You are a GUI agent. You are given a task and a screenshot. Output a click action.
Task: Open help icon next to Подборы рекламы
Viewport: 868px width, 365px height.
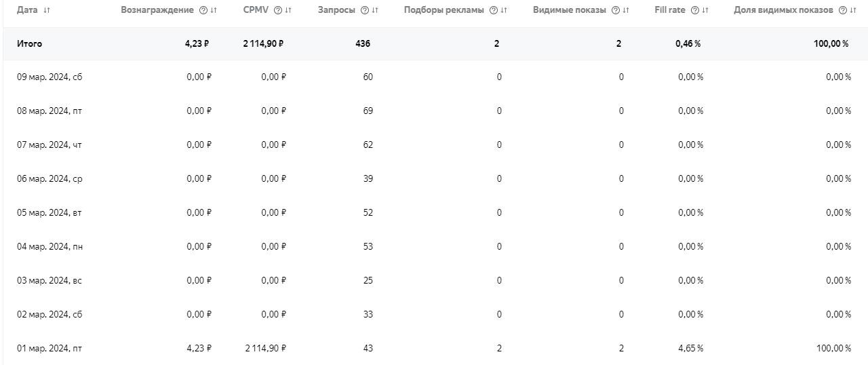click(x=493, y=10)
